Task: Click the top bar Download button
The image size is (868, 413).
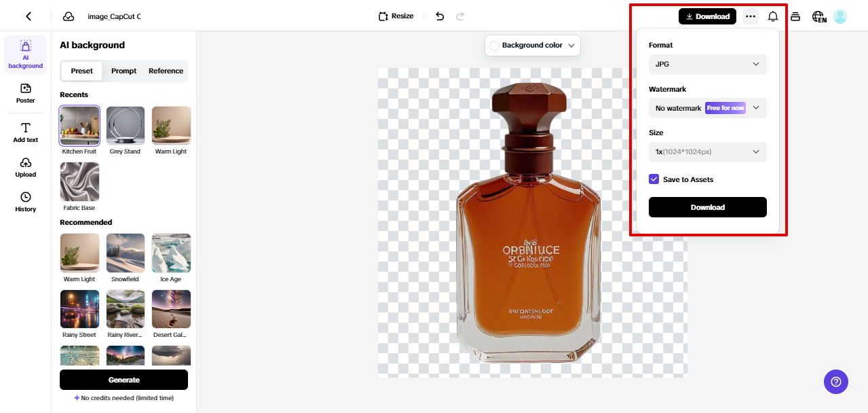Action: tap(707, 16)
